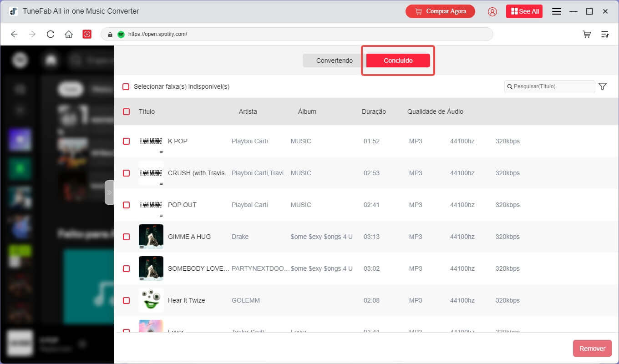The width and height of the screenshot is (619, 364).
Task: Click the artist name GOLEMM
Action: click(x=245, y=300)
